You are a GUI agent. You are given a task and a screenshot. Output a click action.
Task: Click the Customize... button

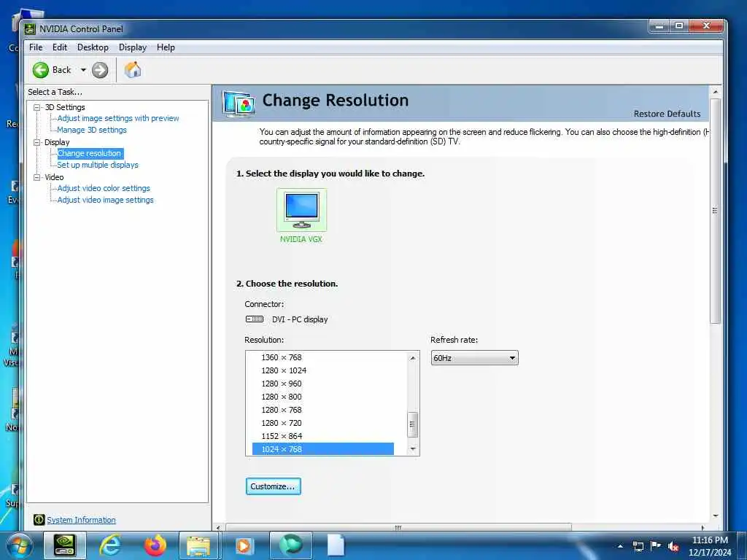[x=274, y=486]
